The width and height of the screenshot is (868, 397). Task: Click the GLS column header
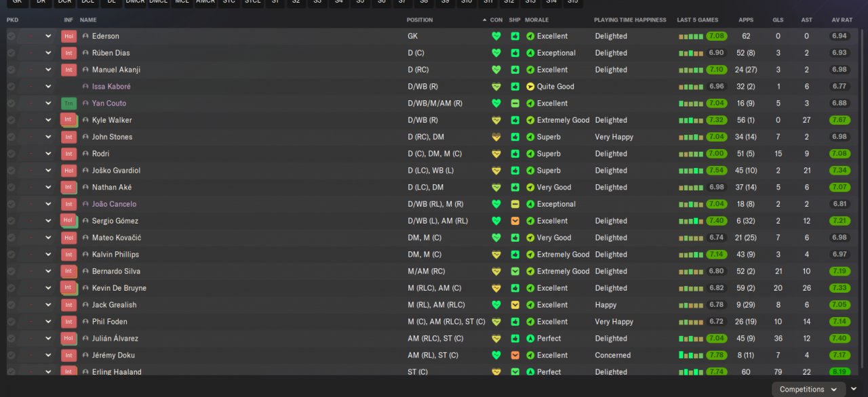[778, 20]
